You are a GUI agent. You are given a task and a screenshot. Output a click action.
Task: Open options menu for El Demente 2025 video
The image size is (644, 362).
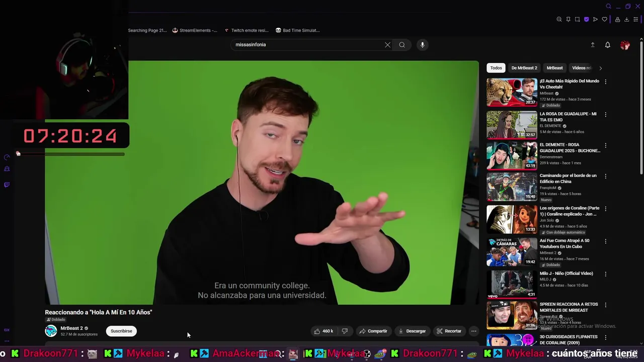point(605,145)
